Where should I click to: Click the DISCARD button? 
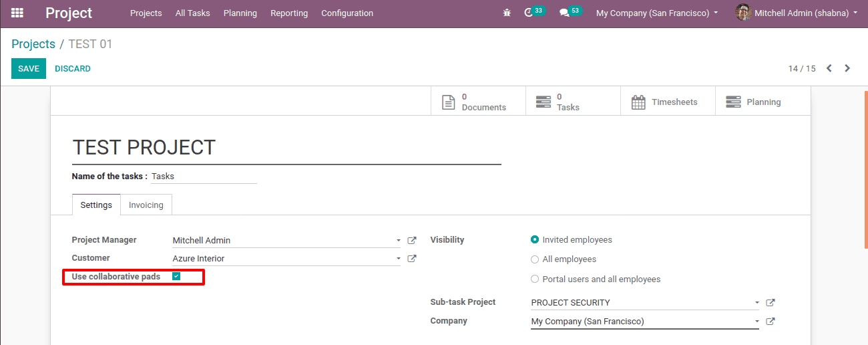(x=73, y=68)
